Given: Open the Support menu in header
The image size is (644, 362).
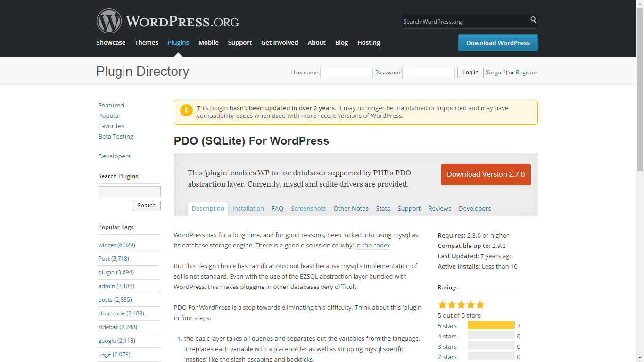Looking at the screenshot, I should point(240,42).
